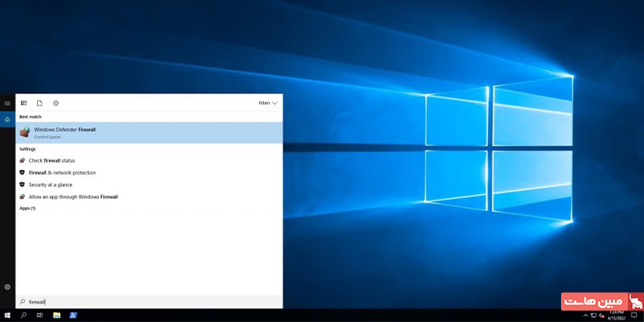Click the icon beside Check firewall status
Image resolution: width=644 pixels, height=322 pixels.
23,160
